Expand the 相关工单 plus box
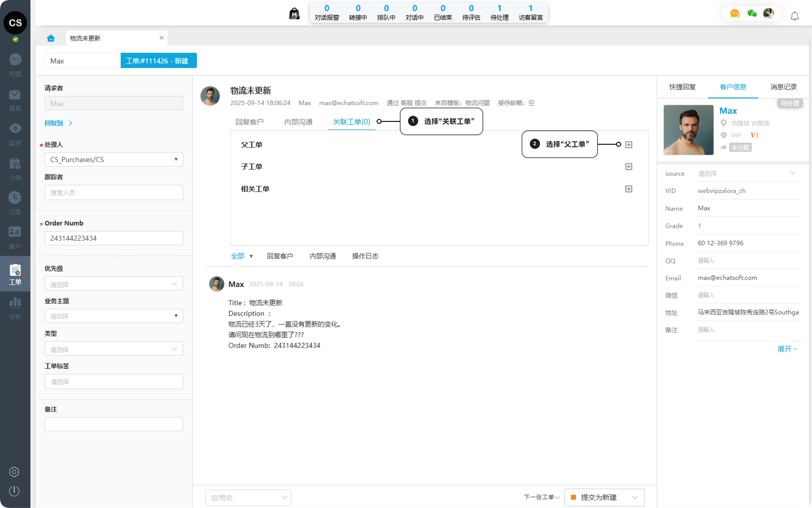 (x=629, y=189)
